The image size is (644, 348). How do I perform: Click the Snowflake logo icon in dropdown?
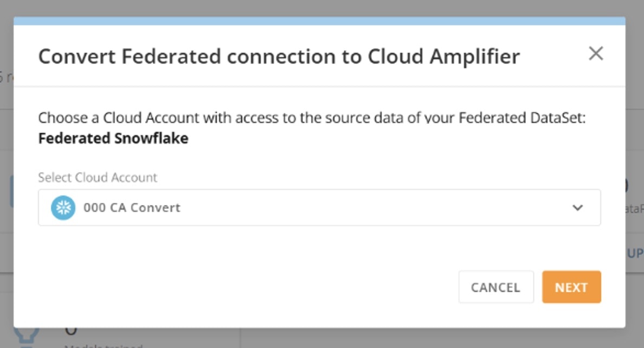[x=63, y=208]
